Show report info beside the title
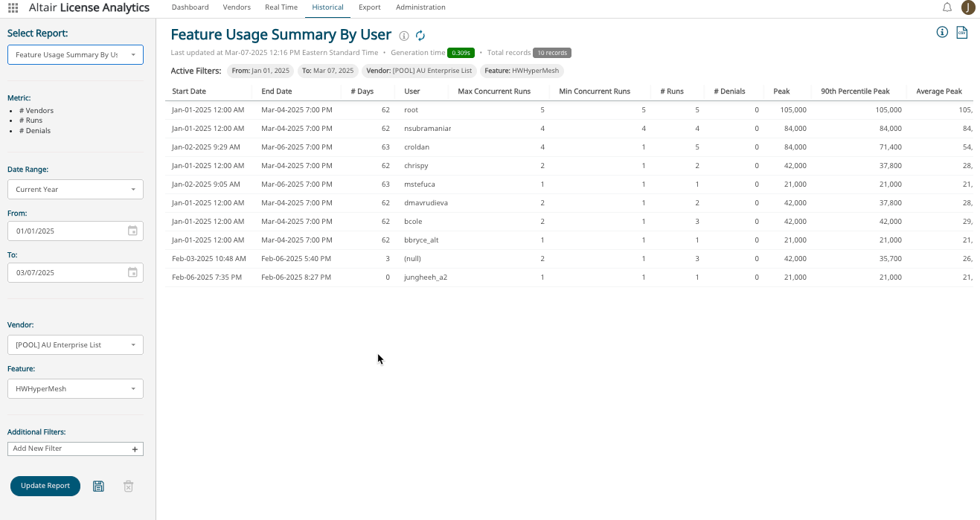Image resolution: width=980 pixels, height=520 pixels. [x=404, y=36]
